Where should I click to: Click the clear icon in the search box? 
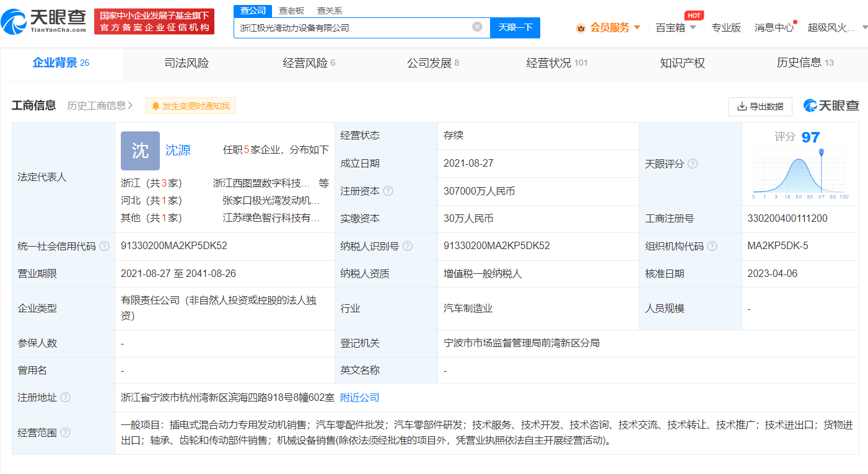(476, 27)
